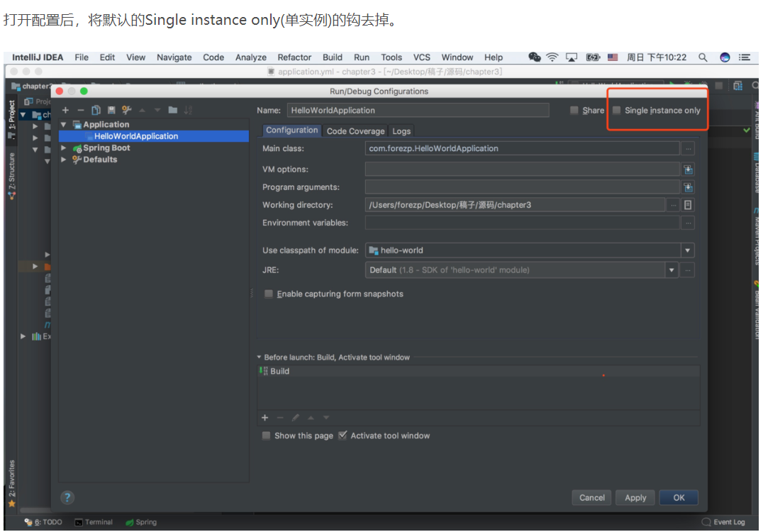Open the Refactor menu
The width and height of the screenshot is (763, 532).
tap(294, 57)
